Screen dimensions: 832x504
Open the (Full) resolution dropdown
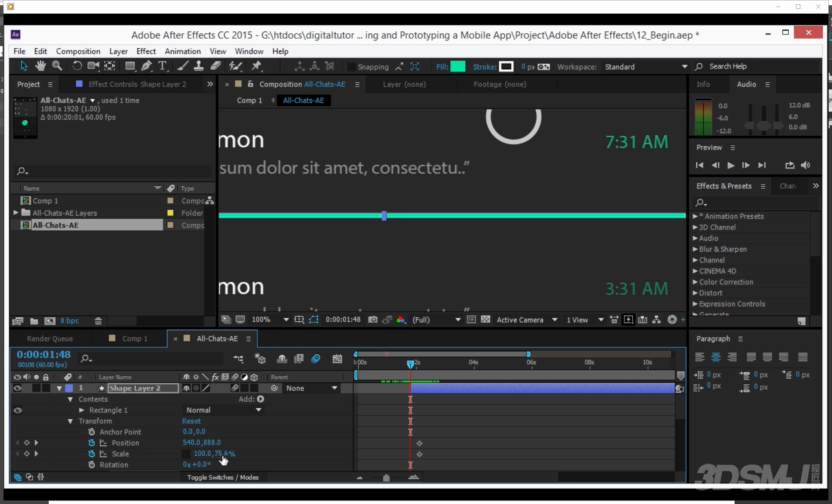pos(436,320)
